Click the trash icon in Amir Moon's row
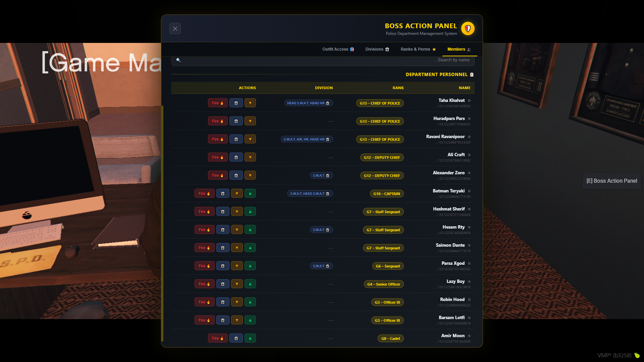 236,338
